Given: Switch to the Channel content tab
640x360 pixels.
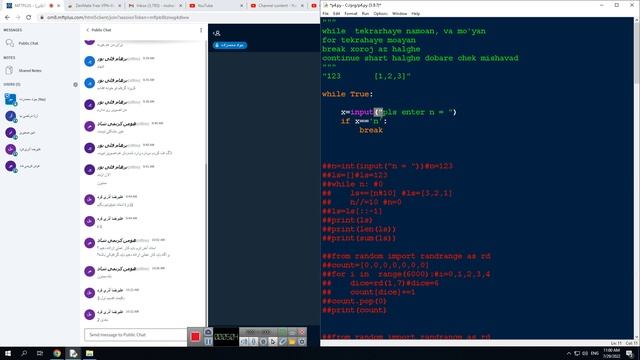Looking at the screenshot, I should click(277, 6).
